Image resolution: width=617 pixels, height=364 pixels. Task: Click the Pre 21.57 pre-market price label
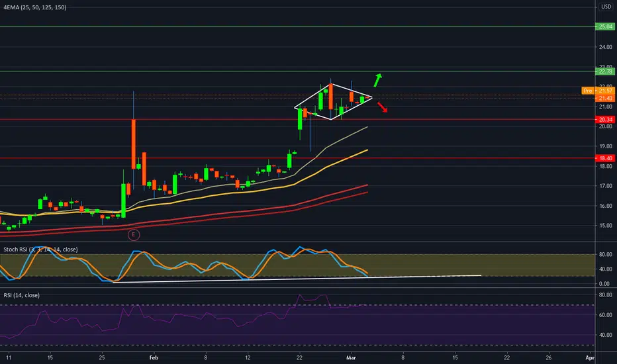598,91
